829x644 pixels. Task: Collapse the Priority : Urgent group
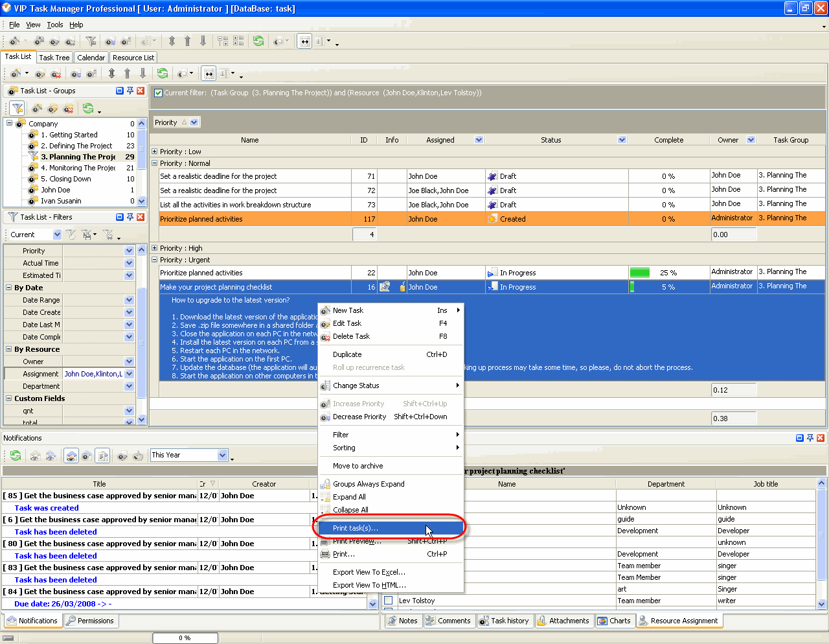tap(155, 260)
